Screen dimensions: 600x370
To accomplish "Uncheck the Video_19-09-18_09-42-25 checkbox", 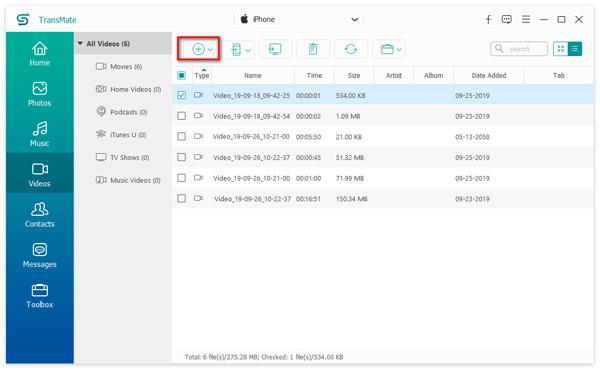I will 181,95.
